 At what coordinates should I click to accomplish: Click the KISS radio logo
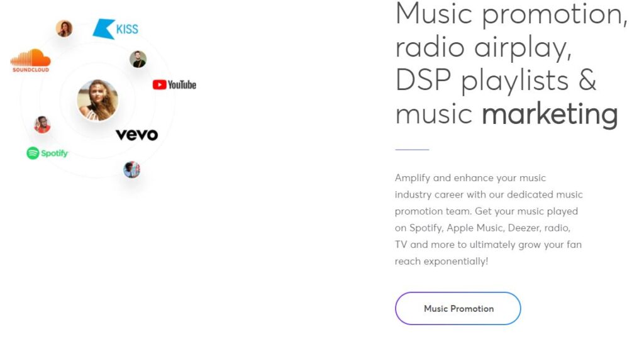pyautogui.click(x=116, y=29)
